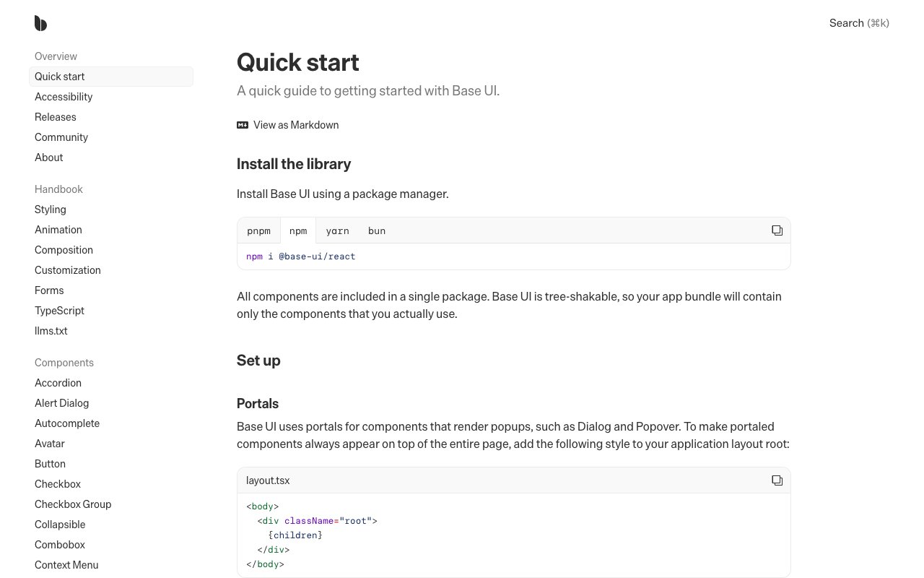Switch to the pnpm tab
The width and height of the screenshot is (924, 578).
coord(258,231)
